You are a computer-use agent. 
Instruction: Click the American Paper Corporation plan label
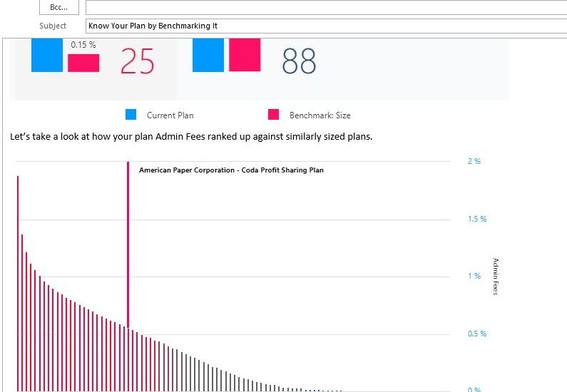[x=231, y=170]
